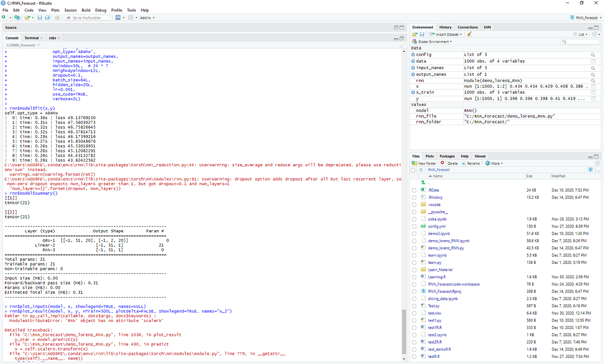
Task: Check the checkbox next to config.yml
Action: point(414,226)
